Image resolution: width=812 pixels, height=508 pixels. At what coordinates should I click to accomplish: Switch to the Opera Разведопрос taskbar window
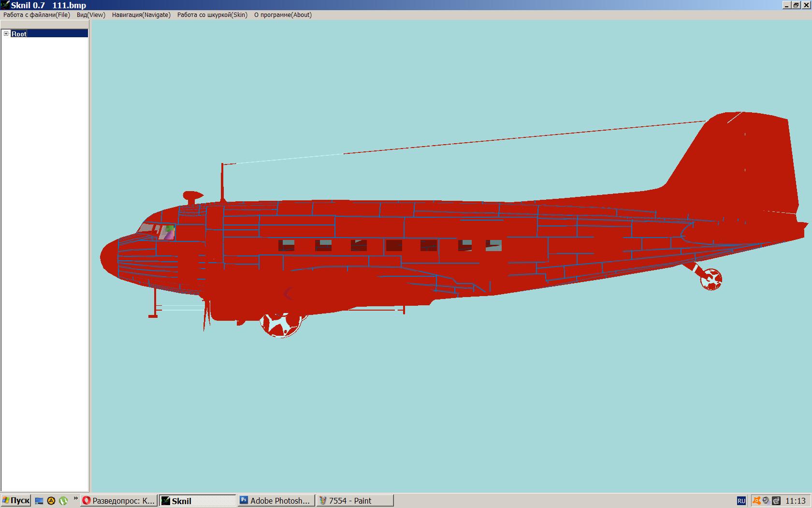(x=119, y=501)
